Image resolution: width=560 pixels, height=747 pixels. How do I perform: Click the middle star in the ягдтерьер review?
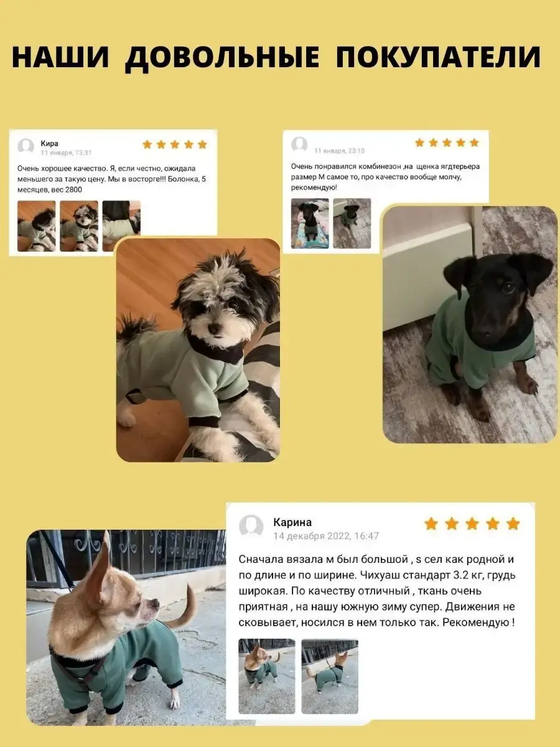[x=447, y=143]
